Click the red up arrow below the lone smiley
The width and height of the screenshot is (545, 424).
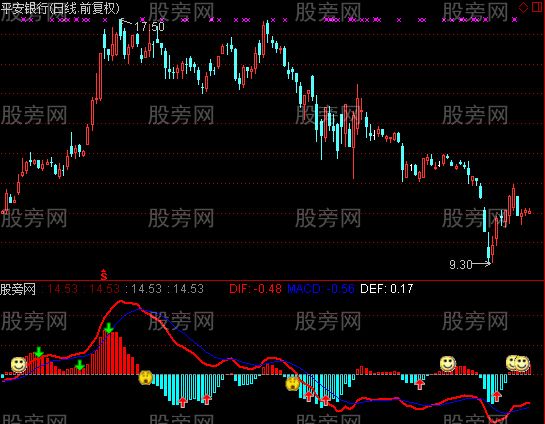click(x=420, y=384)
